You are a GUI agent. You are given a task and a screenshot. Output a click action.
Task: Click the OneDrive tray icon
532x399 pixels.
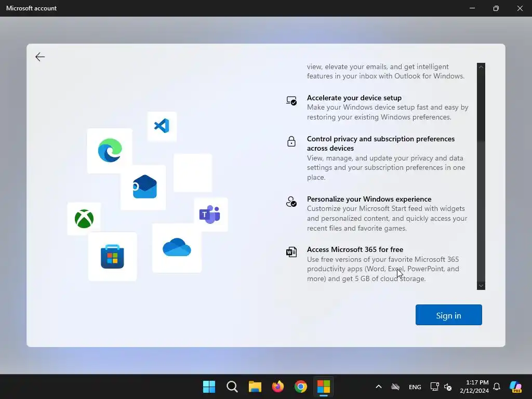click(x=395, y=387)
